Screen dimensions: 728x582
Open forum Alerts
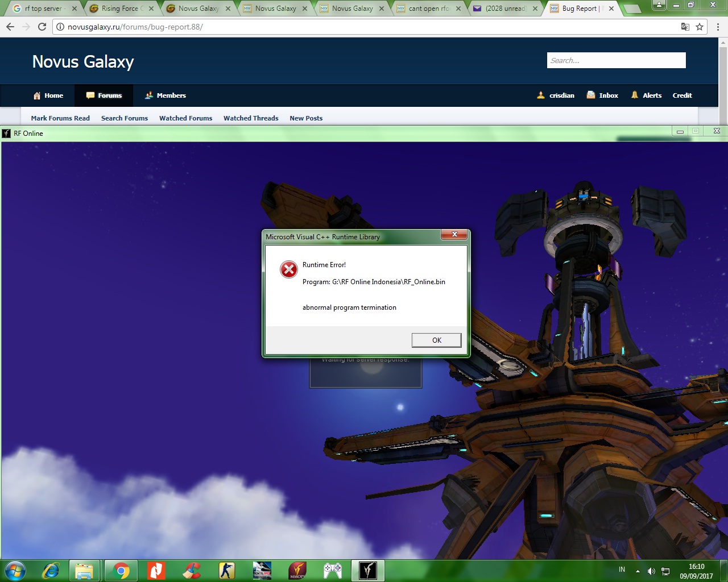[x=646, y=95]
